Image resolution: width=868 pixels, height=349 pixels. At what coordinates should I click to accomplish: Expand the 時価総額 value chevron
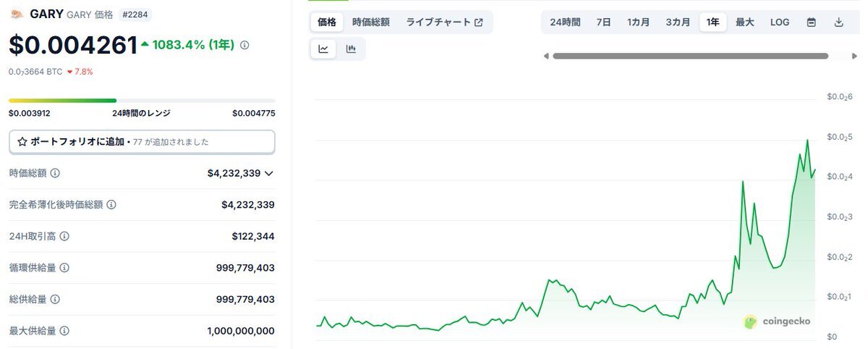[x=269, y=173]
